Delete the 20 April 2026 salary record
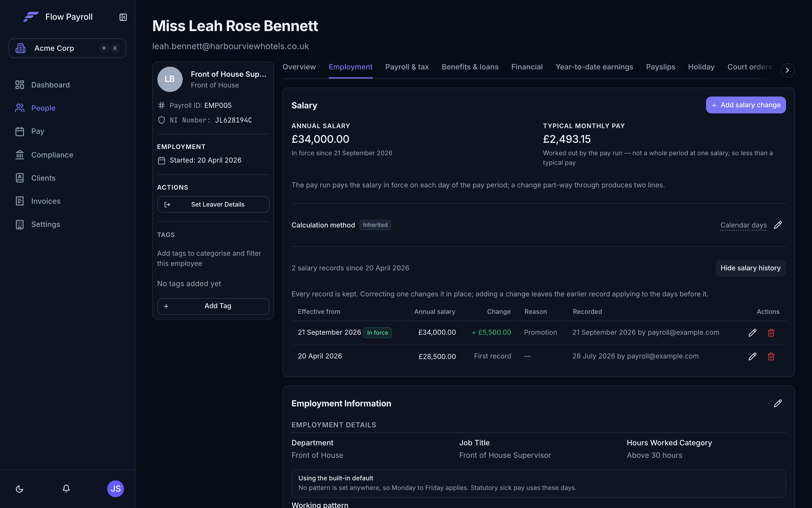Viewport: 812px width, 508px height. 771,356
